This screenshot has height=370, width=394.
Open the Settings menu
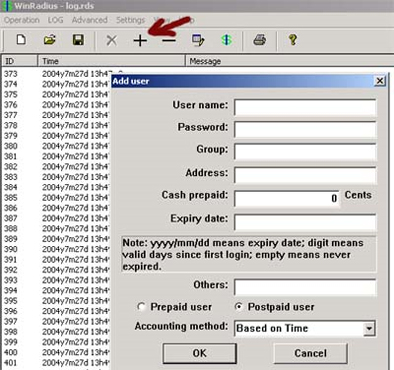pyautogui.click(x=130, y=20)
